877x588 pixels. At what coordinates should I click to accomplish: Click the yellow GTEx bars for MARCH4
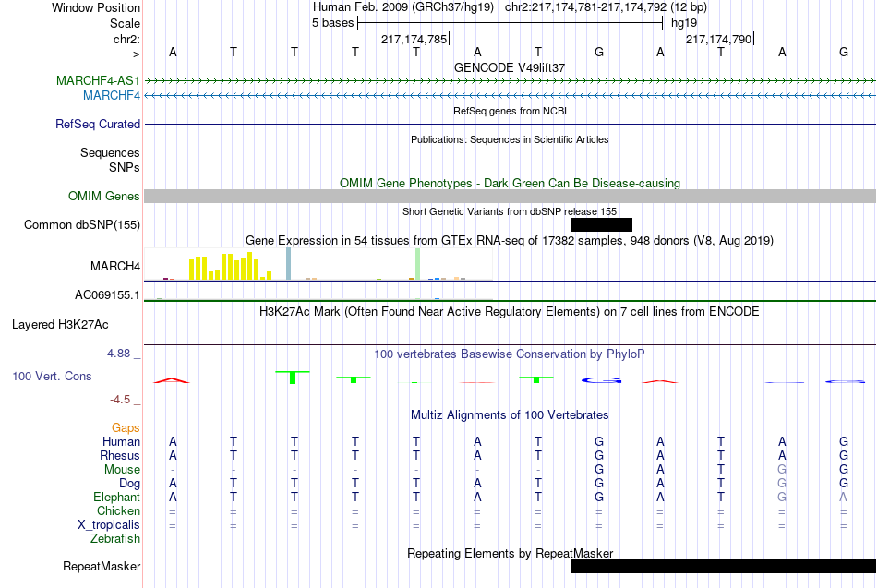(230, 266)
